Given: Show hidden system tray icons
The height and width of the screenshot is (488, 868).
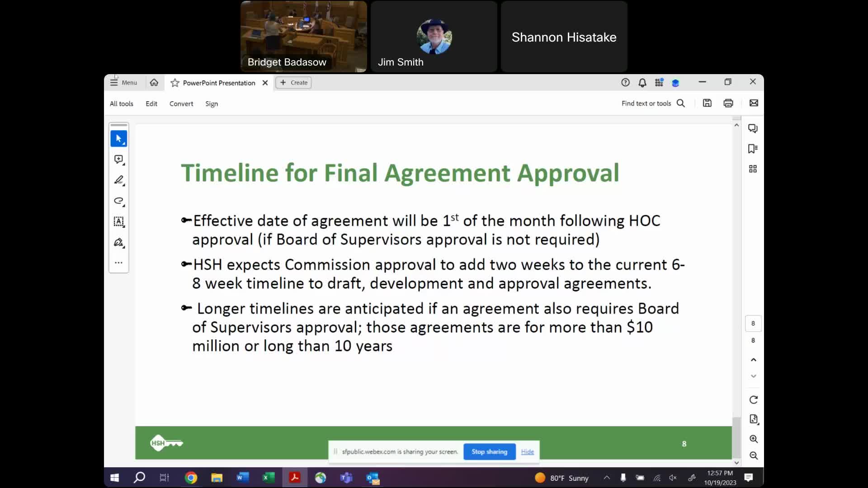Looking at the screenshot, I should (x=607, y=478).
